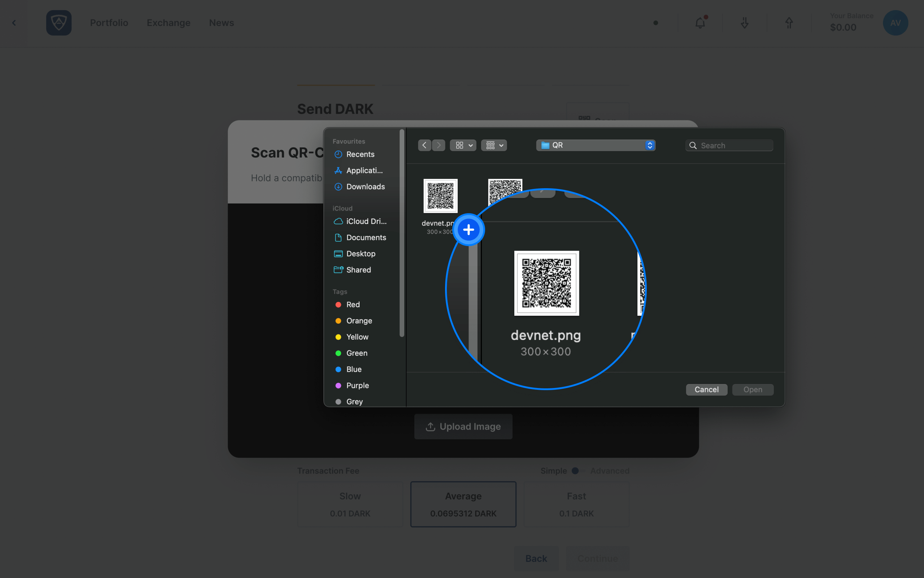
Task: Click Cancel in the file dialog
Action: click(706, 389)
